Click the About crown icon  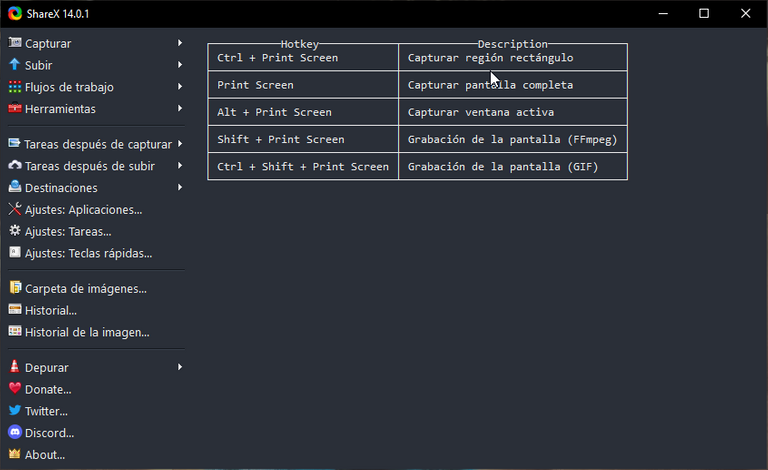pyautogui.click(x=15, y=454)
